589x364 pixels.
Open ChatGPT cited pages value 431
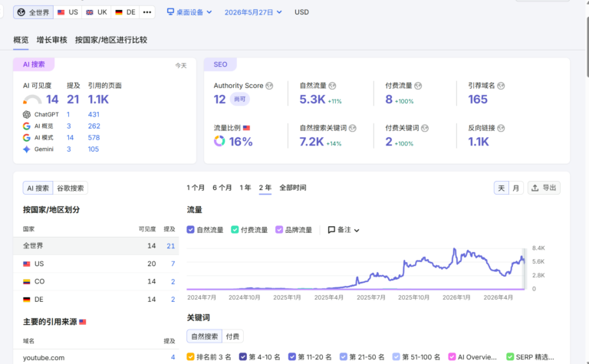(94, 114)
